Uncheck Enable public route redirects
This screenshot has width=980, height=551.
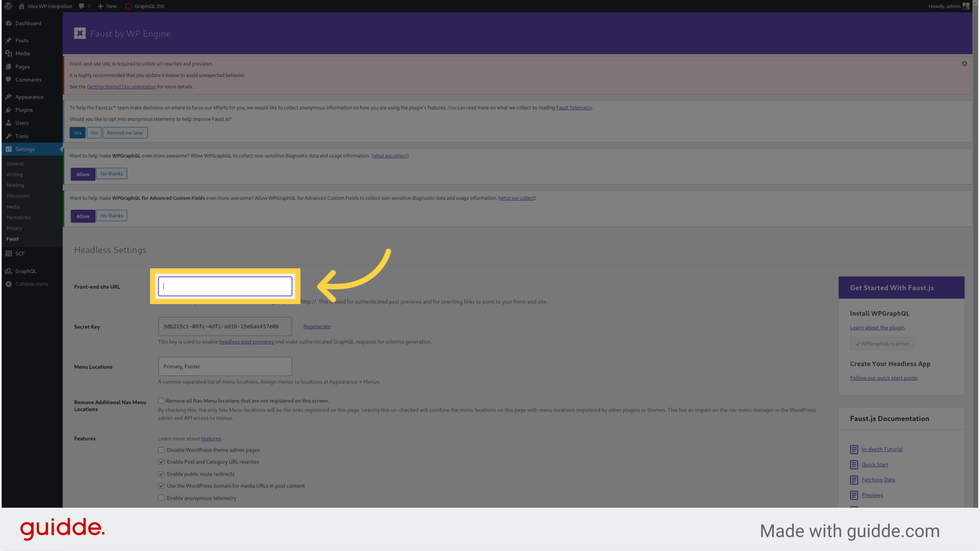click(161, 474)
